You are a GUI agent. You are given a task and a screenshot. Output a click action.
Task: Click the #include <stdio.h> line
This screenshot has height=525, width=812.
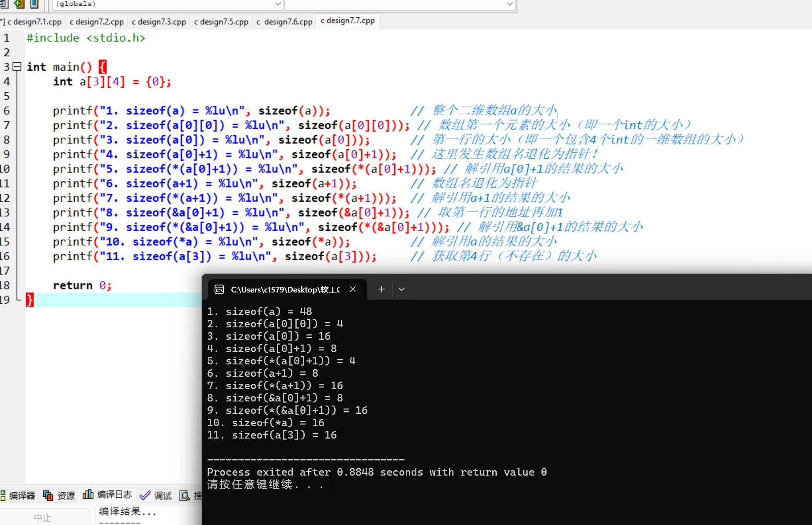86,38
